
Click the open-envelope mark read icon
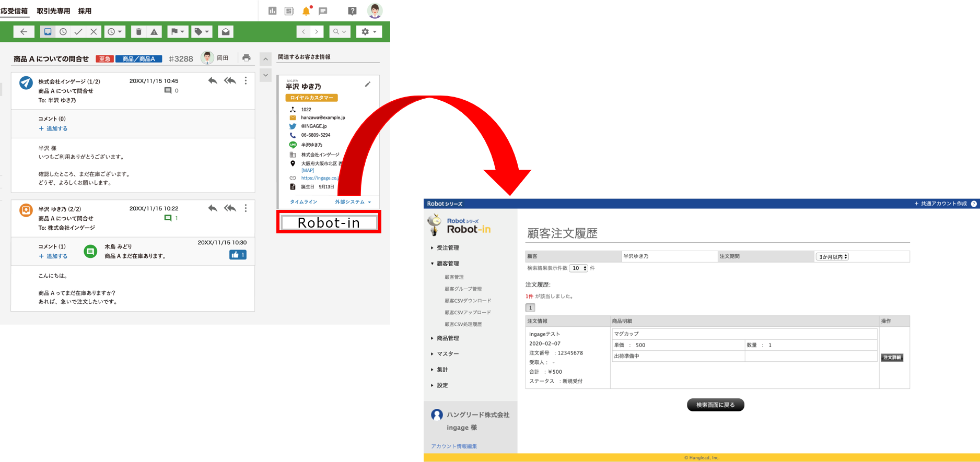point(226,32)
